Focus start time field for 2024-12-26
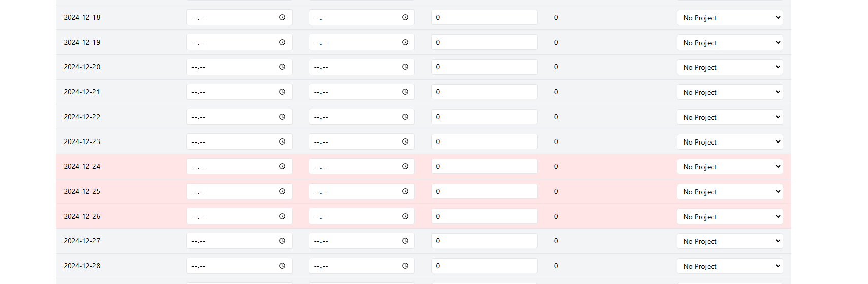Image resolution: width=868 pixels, height=284 pixels. click(239, 216)
